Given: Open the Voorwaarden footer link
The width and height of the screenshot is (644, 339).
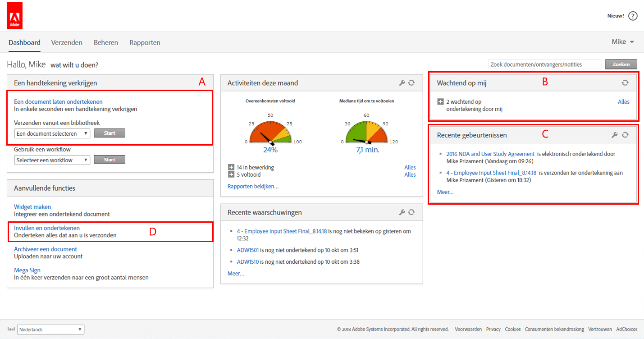Looking at the screenshot, I should click(468, 330).
